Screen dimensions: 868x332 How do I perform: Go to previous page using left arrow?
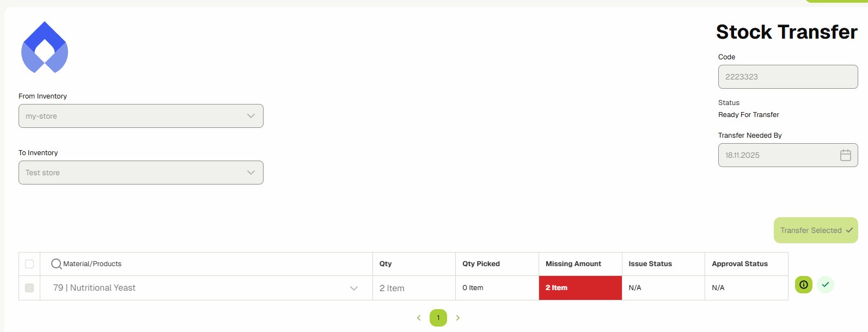pos(418,318)
